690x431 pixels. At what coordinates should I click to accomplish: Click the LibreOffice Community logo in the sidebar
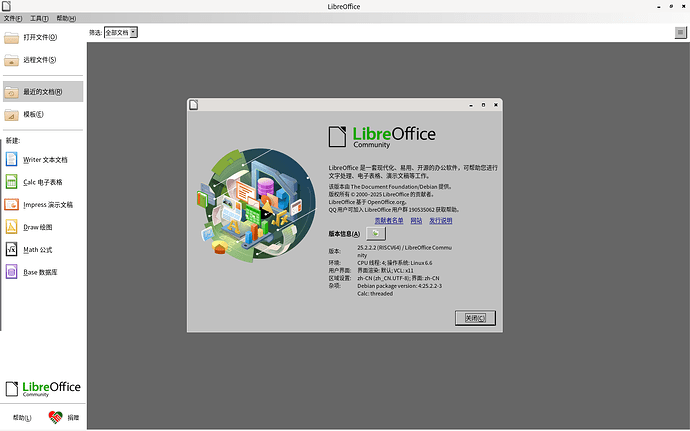point(43,389)
